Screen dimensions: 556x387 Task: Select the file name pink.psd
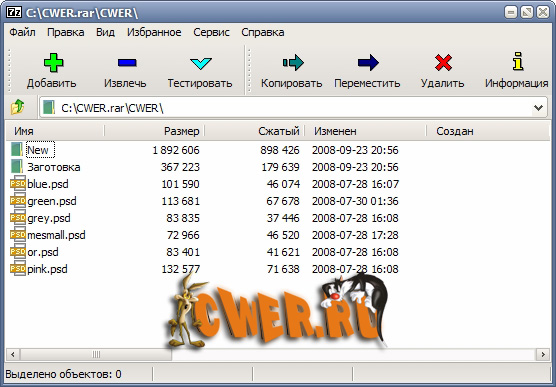click(47, 269)
